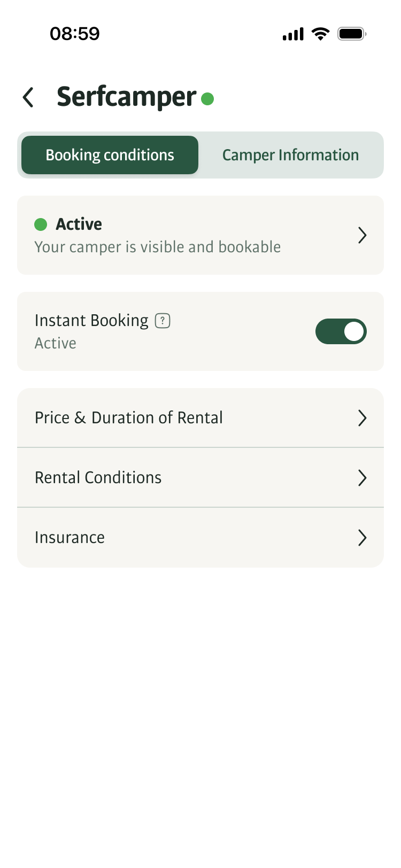Click the green Active status dot
The width and height of the screenshot is (401, 868).
click(41, 224)
